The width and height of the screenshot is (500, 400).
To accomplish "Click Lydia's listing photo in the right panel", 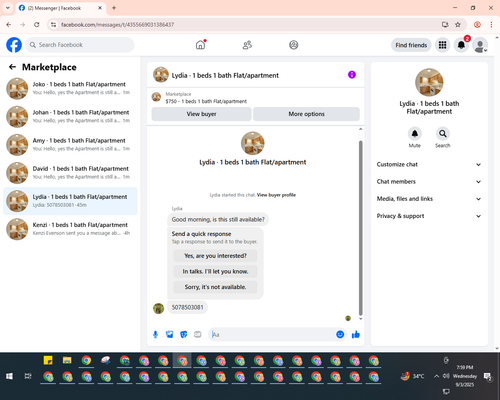I will pyautogui.click(x=429, y=82).
